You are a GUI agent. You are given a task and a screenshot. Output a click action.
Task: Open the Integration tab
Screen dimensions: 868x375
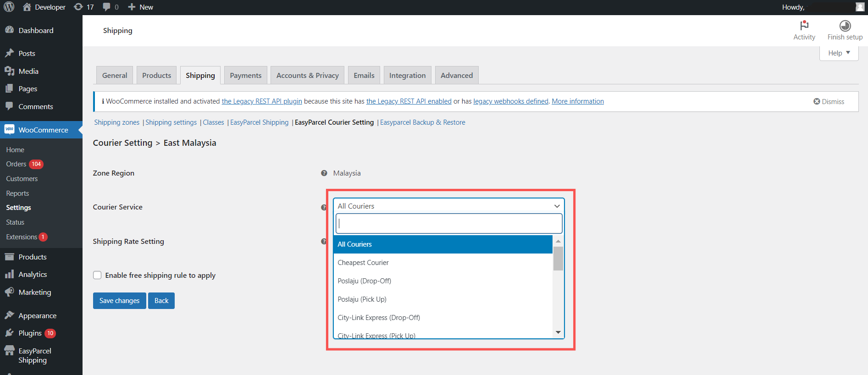tap(408, 75)
